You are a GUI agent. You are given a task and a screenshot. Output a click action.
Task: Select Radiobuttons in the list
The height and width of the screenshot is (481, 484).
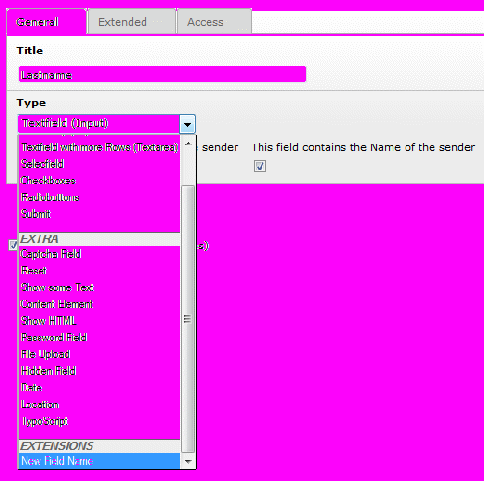[x=99, y=197]
